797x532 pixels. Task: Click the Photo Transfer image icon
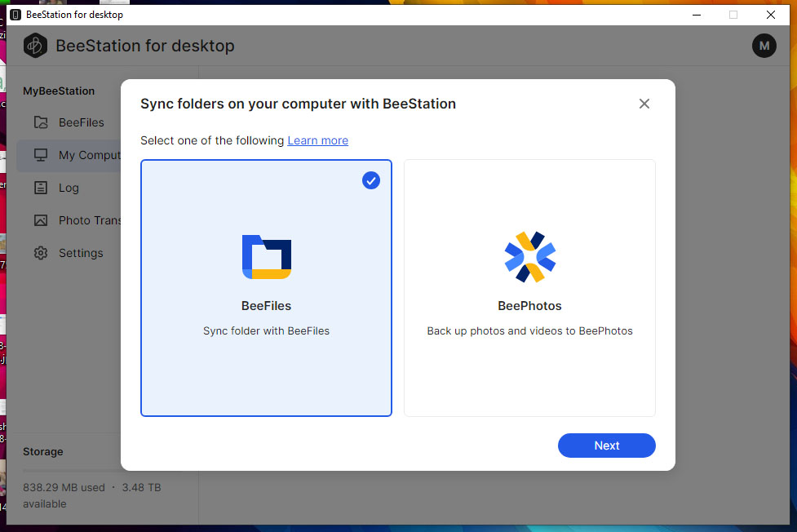pos(41,220)
